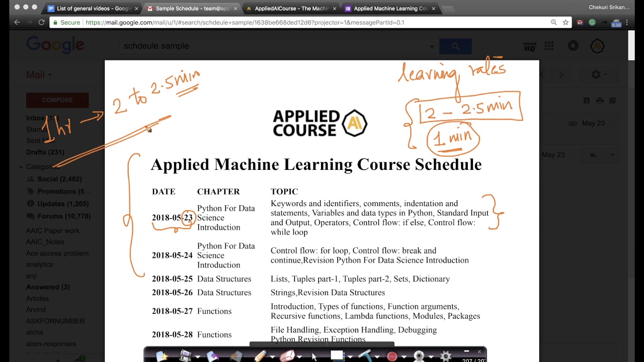Click the undo arrow in annotation toolbar

pos(212,356)
